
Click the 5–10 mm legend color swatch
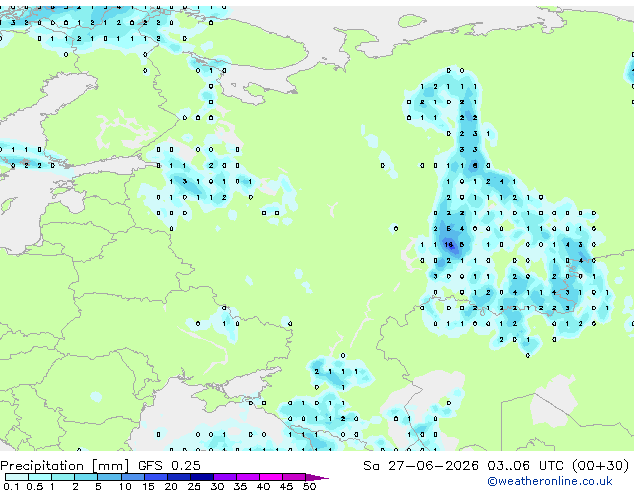pyautogui.click(x=110, y=477)
